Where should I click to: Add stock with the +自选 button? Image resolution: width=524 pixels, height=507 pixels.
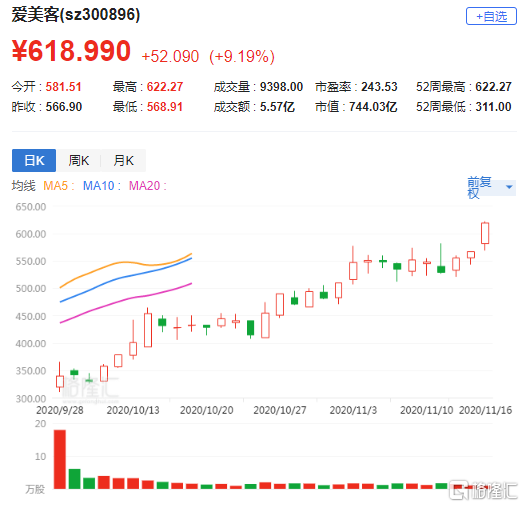(491, 16)
